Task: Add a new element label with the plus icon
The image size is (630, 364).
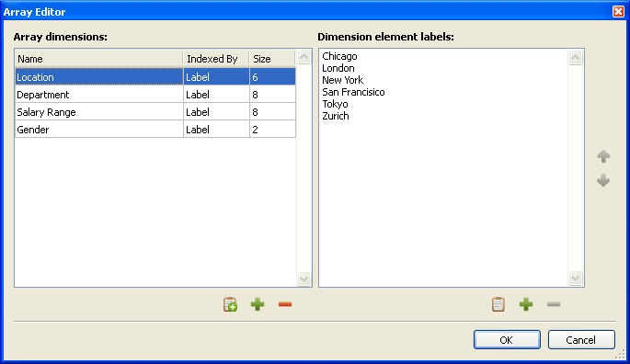Action: (526, 304)
